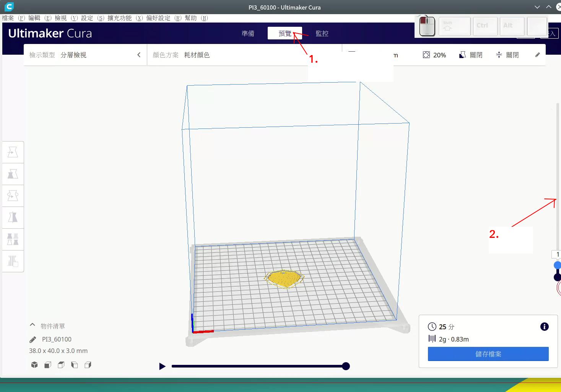Viewport: 561px width, 392px height.
Task: Click the 25 分 print time estimate
Action: 447,327
